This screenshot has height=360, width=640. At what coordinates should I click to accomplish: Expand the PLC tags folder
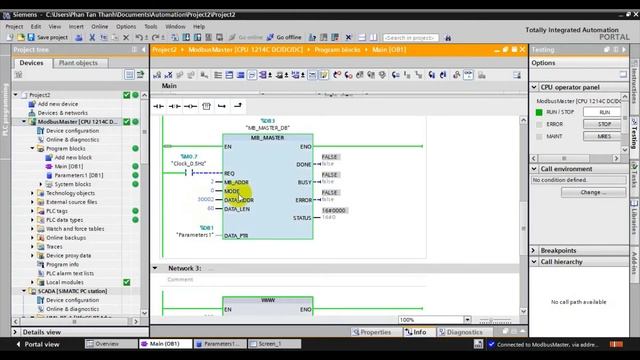point(32,211)
